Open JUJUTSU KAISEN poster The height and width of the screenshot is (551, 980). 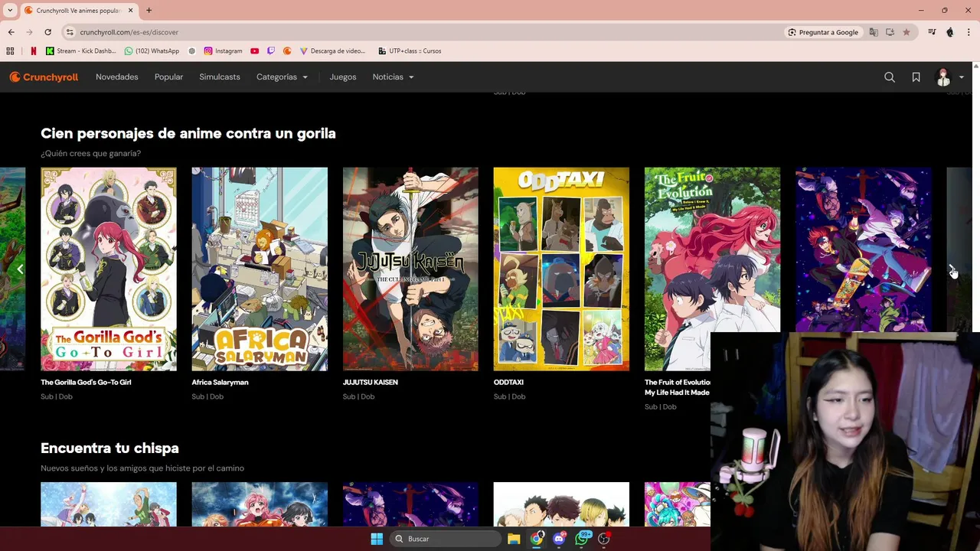410,269
